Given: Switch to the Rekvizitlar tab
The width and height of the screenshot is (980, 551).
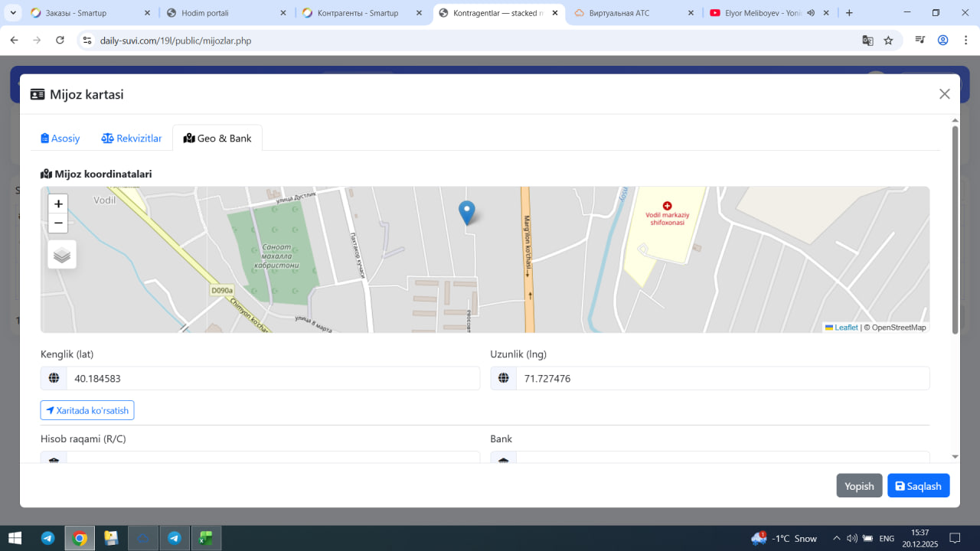Looking at the screenshot, I should (x=132, y=139).
